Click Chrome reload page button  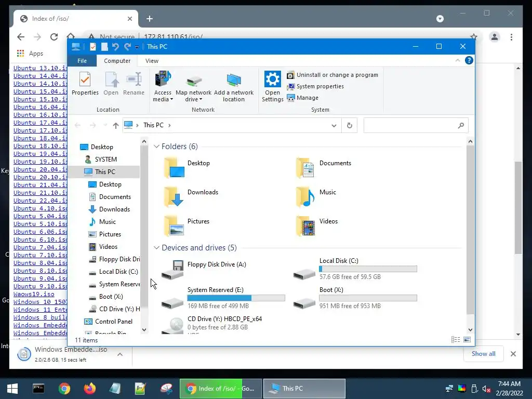(54, 37)
